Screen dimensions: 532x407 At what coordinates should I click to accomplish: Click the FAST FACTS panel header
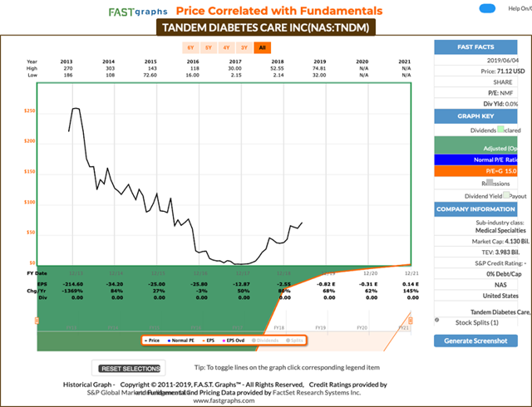click(475, 47)
